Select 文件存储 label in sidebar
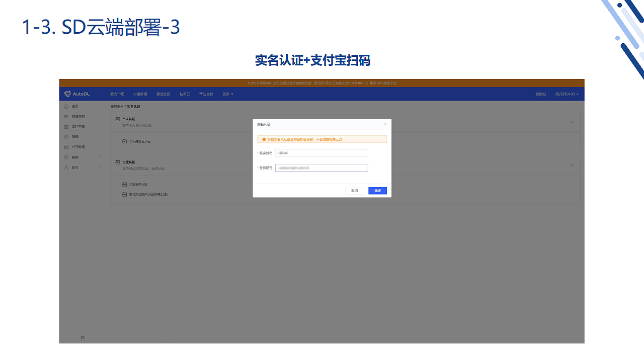 [x=78, y=127]
